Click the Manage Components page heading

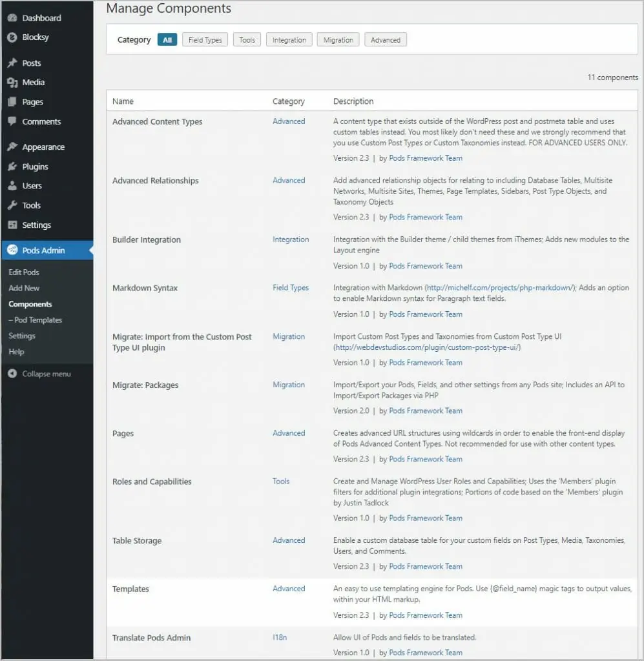coord(169,8)
